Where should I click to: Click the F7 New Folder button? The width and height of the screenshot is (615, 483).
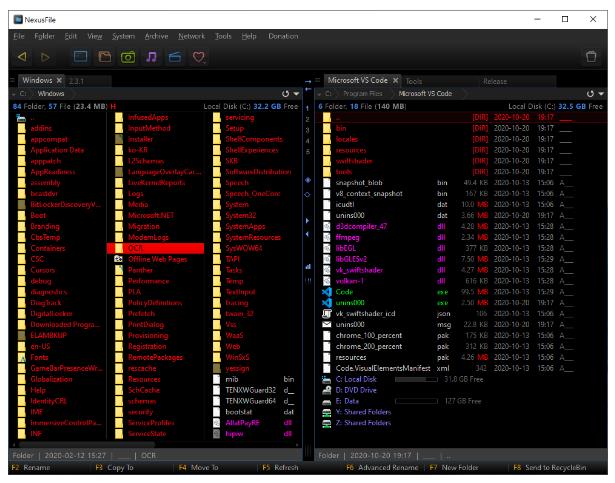click(x=454, y=468)
